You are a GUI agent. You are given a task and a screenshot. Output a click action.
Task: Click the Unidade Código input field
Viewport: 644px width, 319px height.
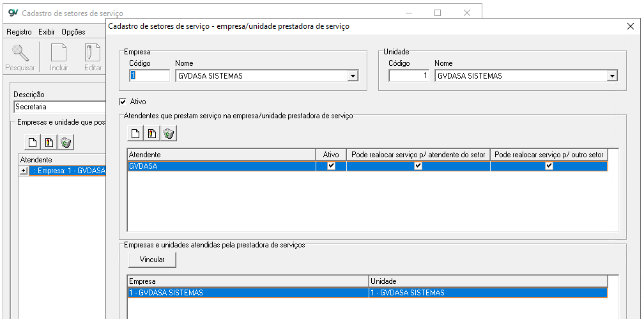409,75
